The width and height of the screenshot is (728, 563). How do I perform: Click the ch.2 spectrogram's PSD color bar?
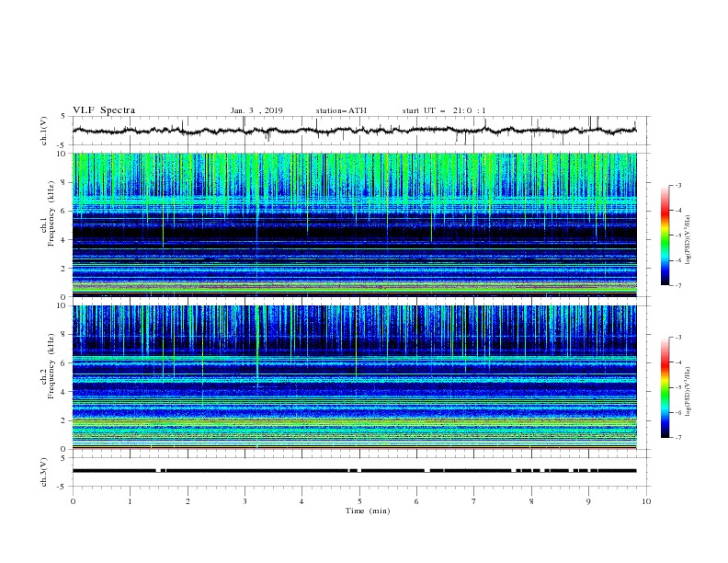[665, 387]
